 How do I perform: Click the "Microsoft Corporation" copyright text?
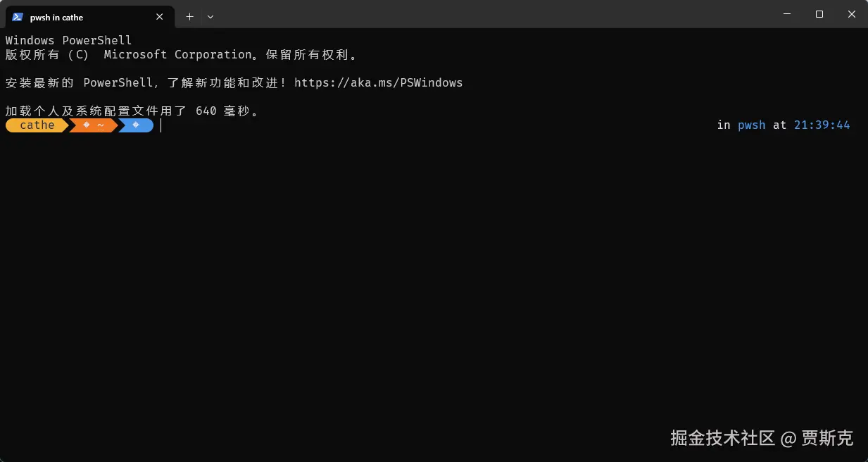(x=178, y=55)
